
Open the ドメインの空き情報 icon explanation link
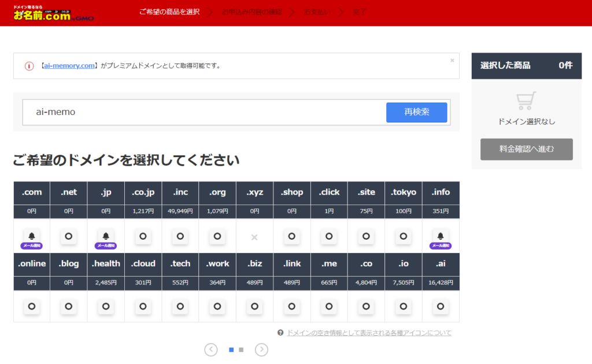click(x=369, y=333)
